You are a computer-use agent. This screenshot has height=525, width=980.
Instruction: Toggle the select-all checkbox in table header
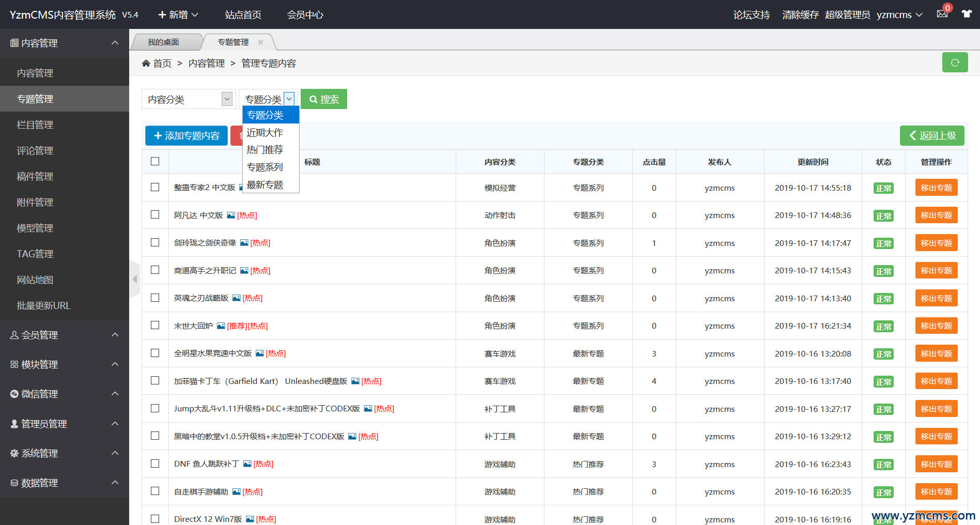[x=155, y=161]
